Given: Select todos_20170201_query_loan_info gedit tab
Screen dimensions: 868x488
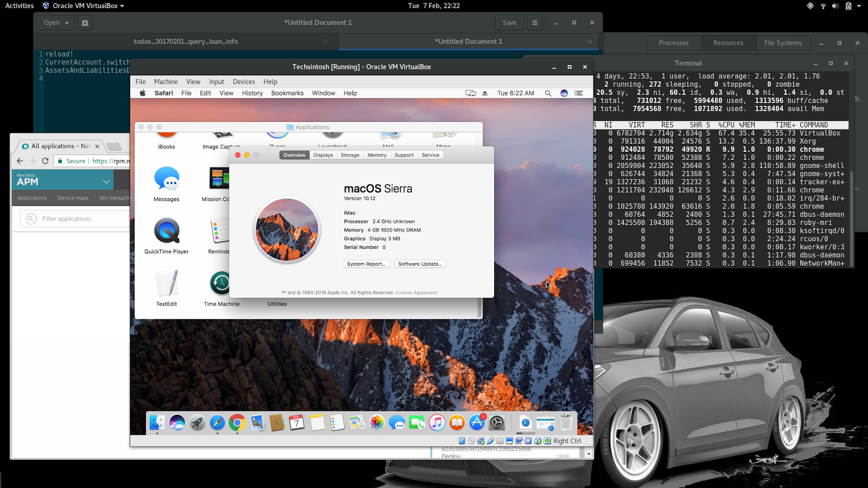Looking at the screenshot, I should click(186, 42).
